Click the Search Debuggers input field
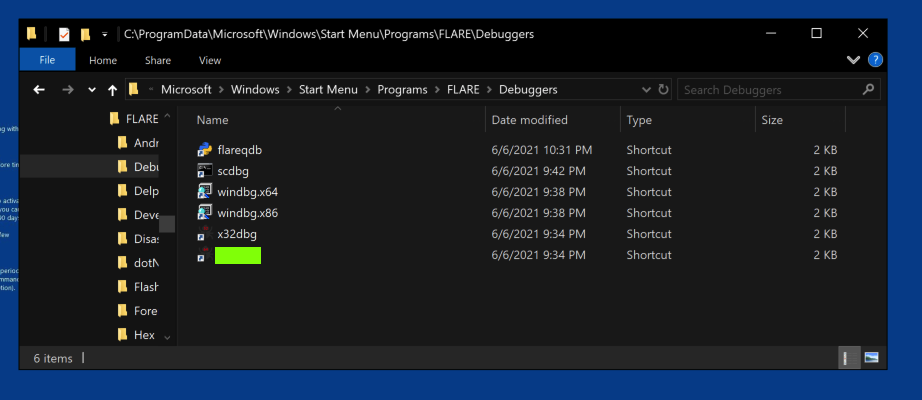 pyautogui.click(x=765, y=90)
